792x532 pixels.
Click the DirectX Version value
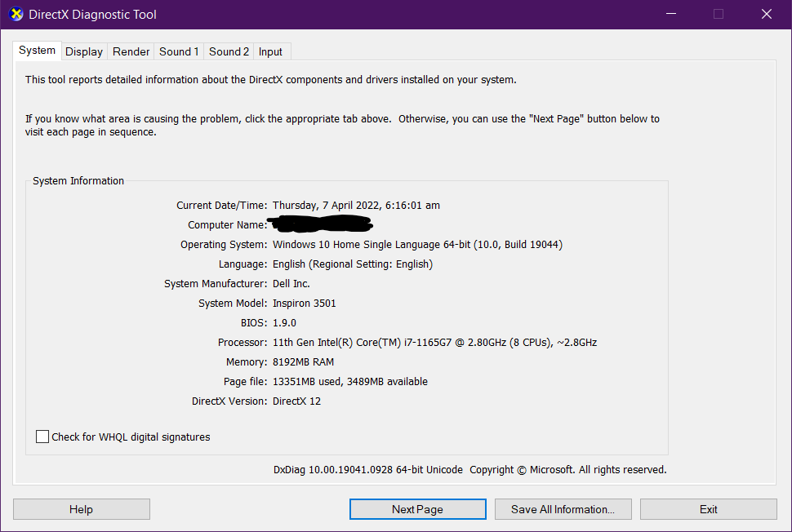pyautogui.click(x=296, y=401)
